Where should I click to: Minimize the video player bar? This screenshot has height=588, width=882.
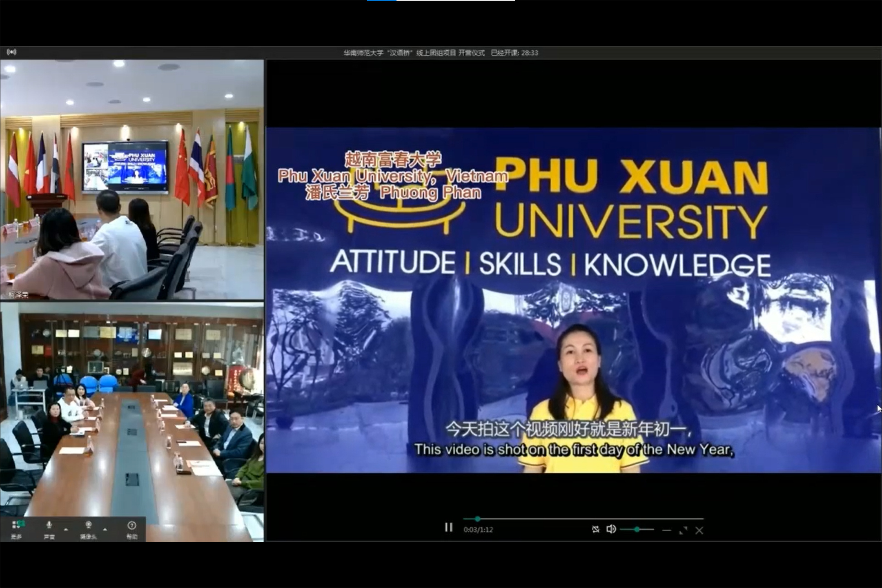pos(666,530)
